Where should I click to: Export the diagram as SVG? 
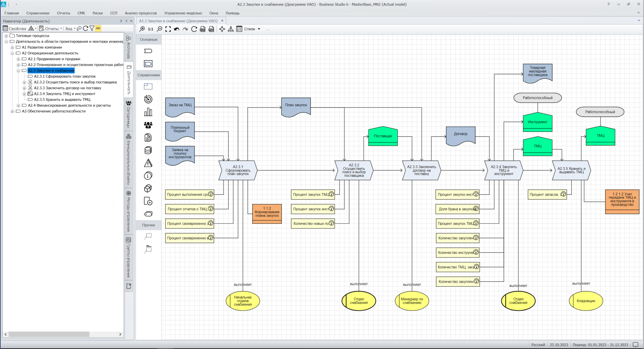[x=203, y=29]
